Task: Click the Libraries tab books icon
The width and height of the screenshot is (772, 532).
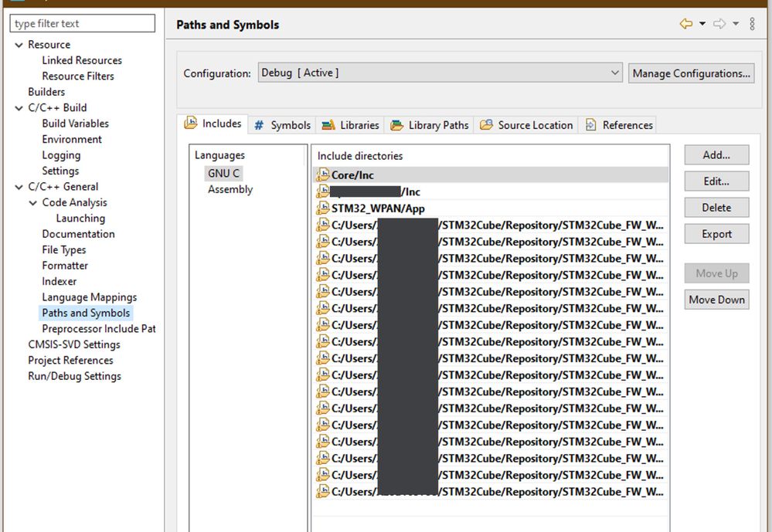Action: point(328,126)
